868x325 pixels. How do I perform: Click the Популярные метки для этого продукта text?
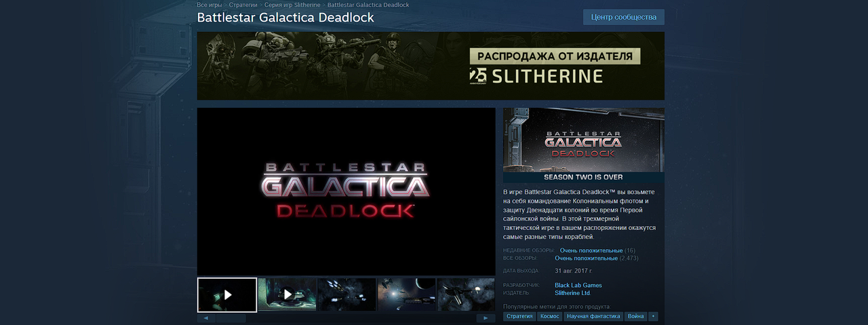(556, 307)
